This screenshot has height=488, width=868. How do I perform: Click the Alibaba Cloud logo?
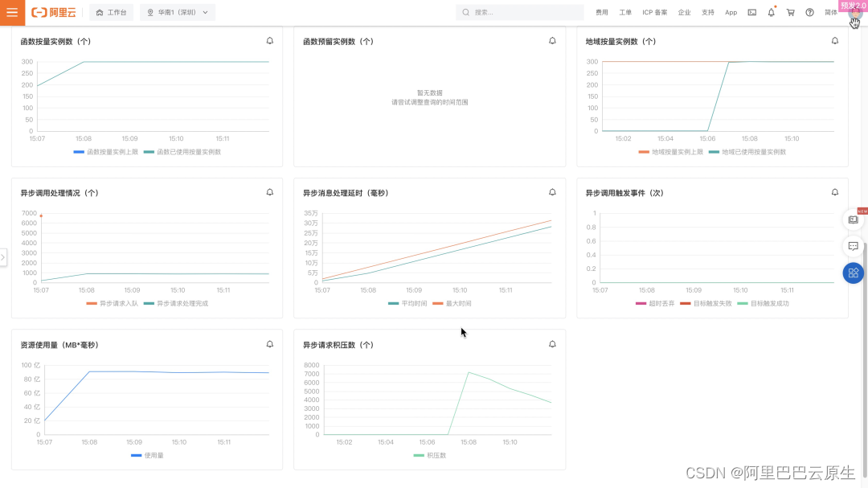click(x=54, y=12)
